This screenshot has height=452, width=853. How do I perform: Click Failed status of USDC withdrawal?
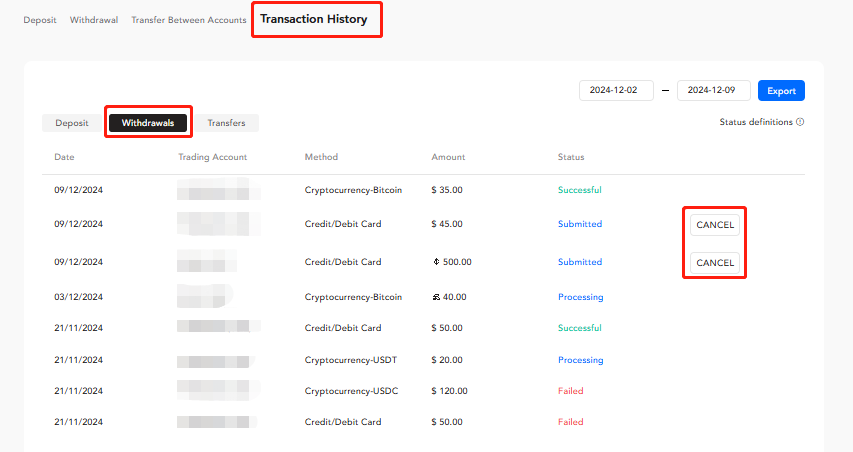click(x=570, y=391)
